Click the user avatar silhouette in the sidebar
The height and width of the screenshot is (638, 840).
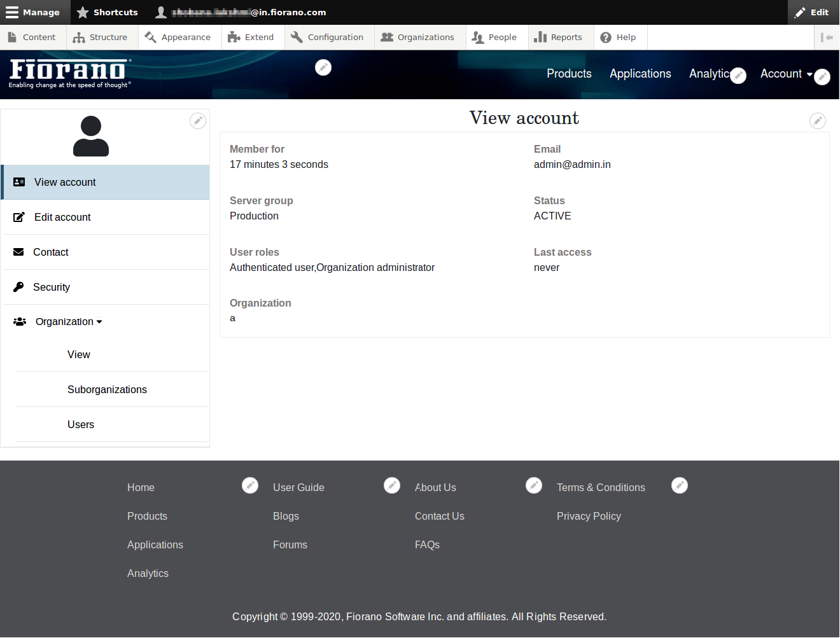91,136
